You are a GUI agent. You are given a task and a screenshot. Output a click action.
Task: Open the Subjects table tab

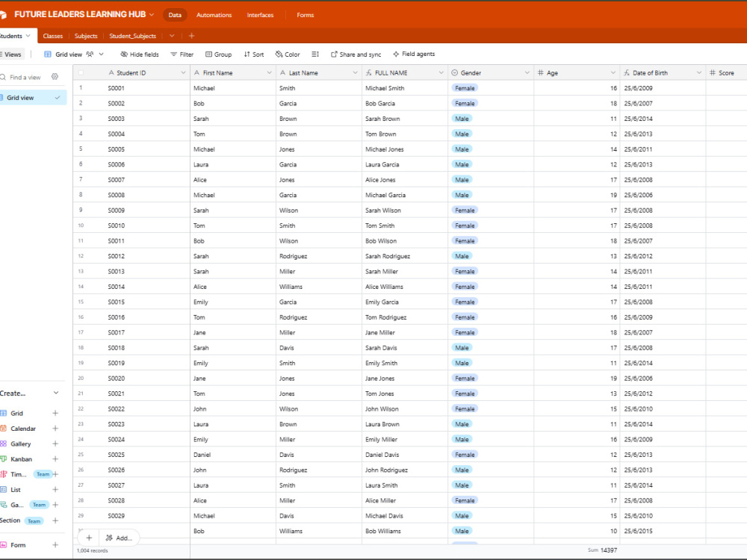pos(86,36)
